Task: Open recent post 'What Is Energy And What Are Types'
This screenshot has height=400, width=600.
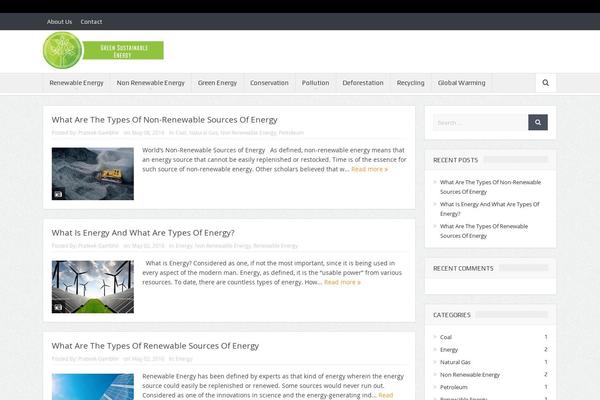Action: (x=489, y=209)
